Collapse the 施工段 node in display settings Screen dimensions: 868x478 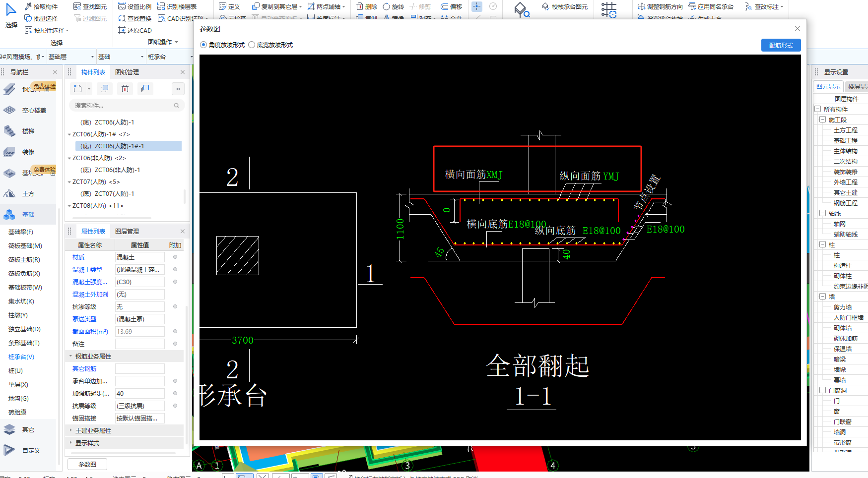pyautogui.click(x=822, y=119)
